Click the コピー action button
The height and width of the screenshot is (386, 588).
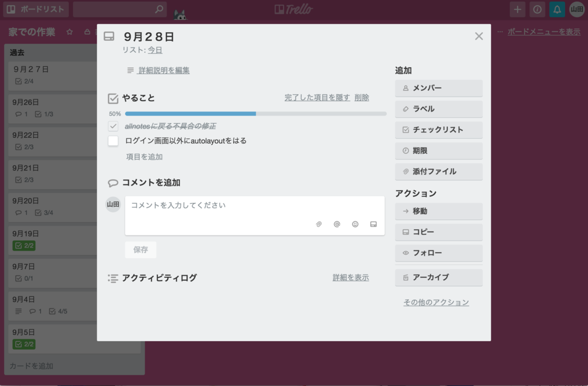(x=439, y=232)
